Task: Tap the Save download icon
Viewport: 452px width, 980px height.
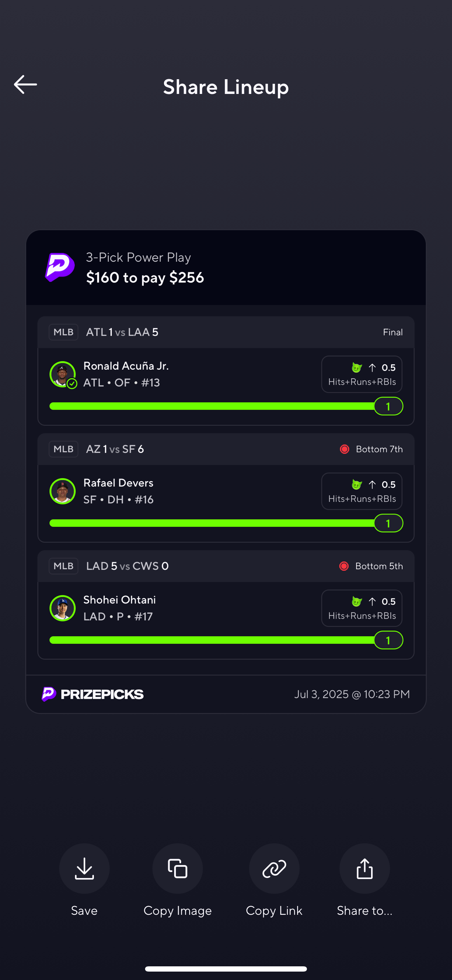Action: [84, 869]
